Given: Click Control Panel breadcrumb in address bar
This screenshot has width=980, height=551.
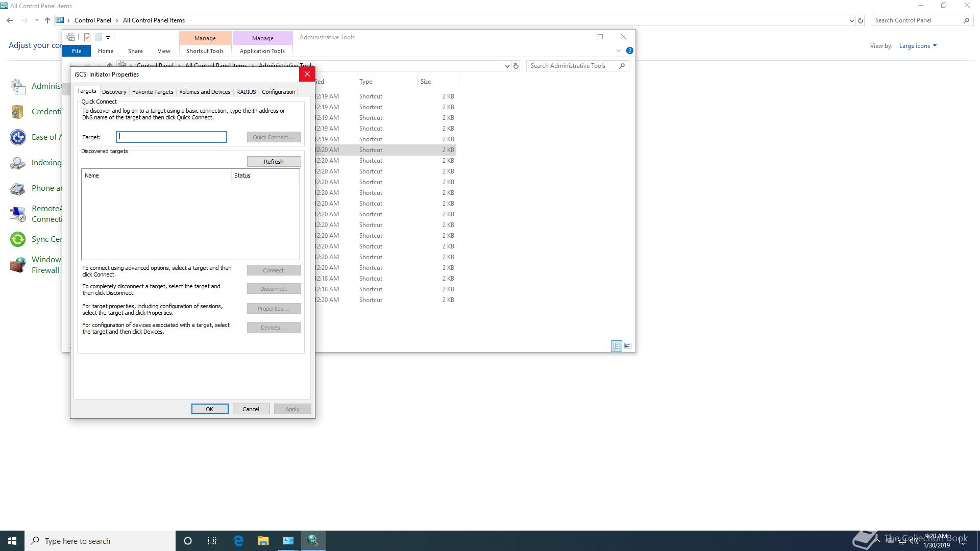Looking at the screenshot, I should click(93, 20).
